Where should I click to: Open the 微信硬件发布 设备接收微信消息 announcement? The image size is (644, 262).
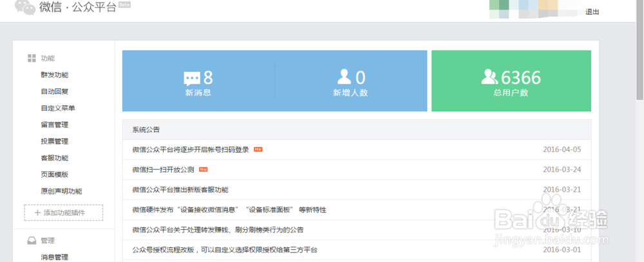coord(229,210)
